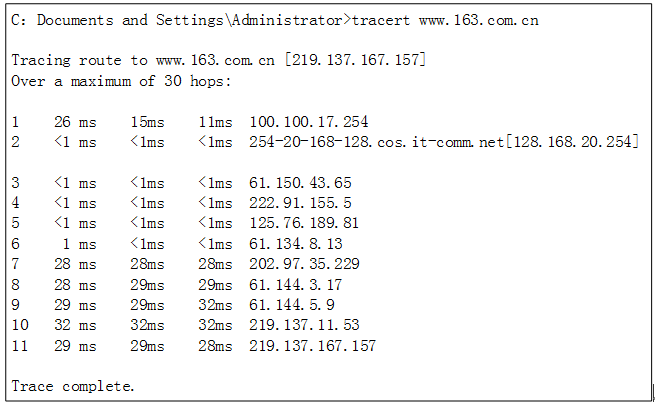Image resolution: width=655 pixels, height=406 pixels.
Task: Click the 'Over a maximum of 30 hops' line
Action: [x=121, y=81]
